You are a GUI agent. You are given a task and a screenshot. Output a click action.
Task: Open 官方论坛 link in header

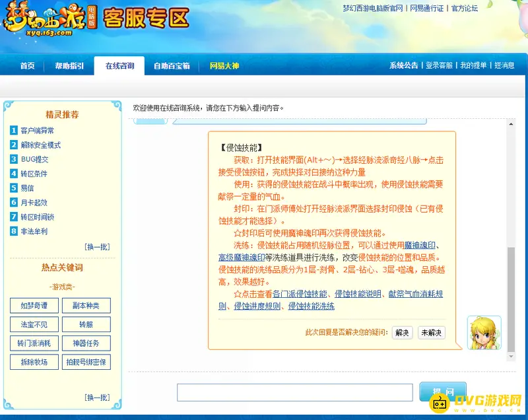465,9
